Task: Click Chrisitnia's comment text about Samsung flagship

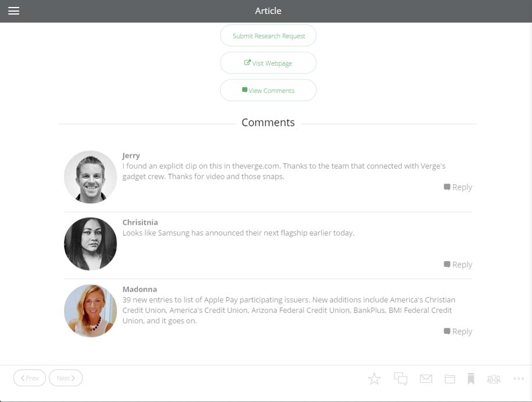Action: point(238,233)
